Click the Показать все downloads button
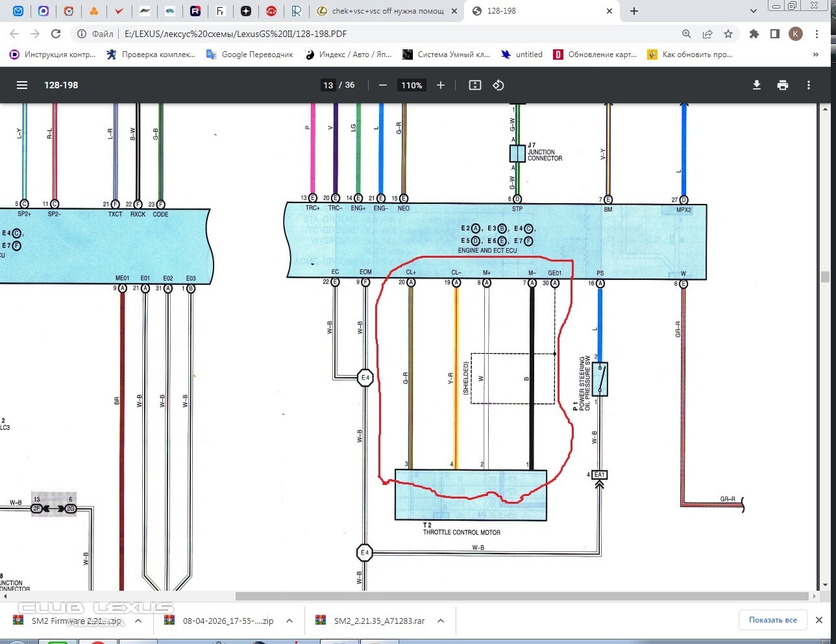Image resolution: width=836 pixels, height=644 pixels. tap(772, 620)
